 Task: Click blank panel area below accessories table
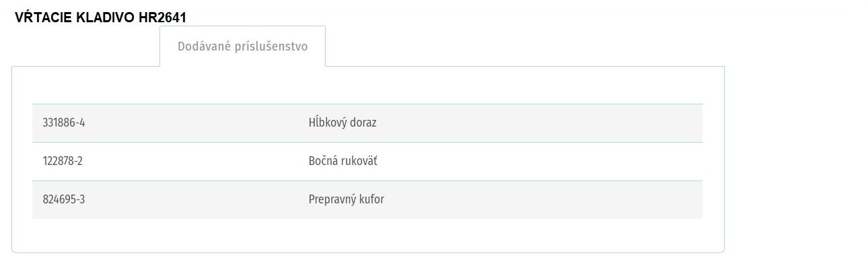367,235
